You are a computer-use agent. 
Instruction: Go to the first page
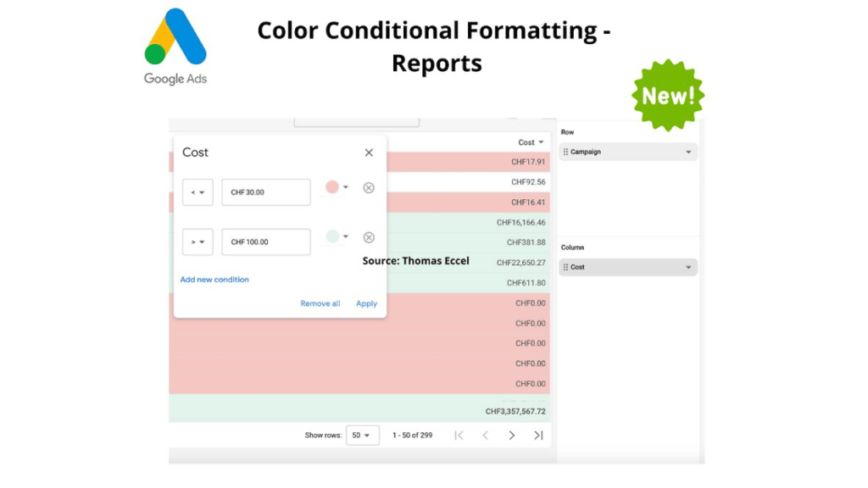459,435
